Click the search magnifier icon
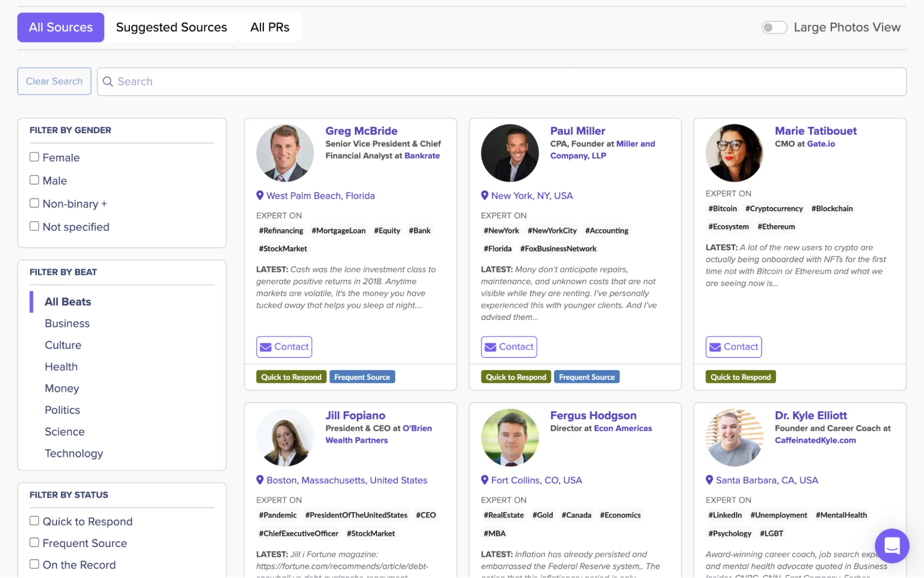 tap(108, 82)
